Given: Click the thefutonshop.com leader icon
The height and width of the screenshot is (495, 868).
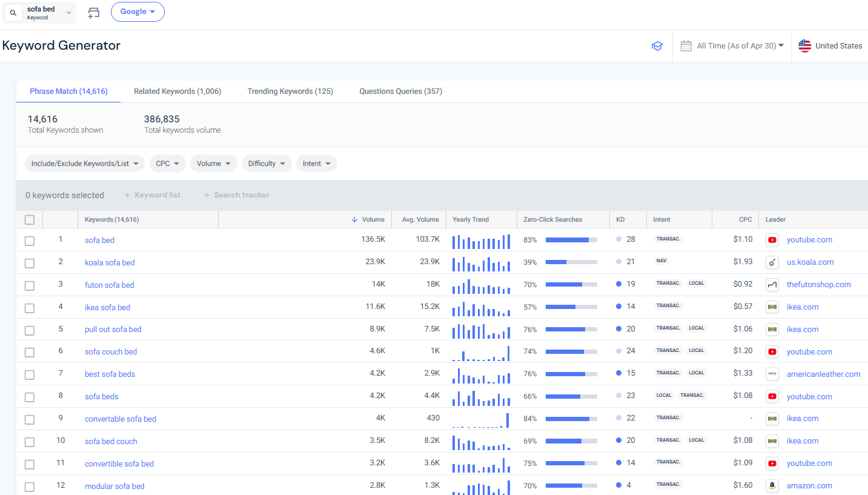Looking at the screenshot, I should pos(772,285).
